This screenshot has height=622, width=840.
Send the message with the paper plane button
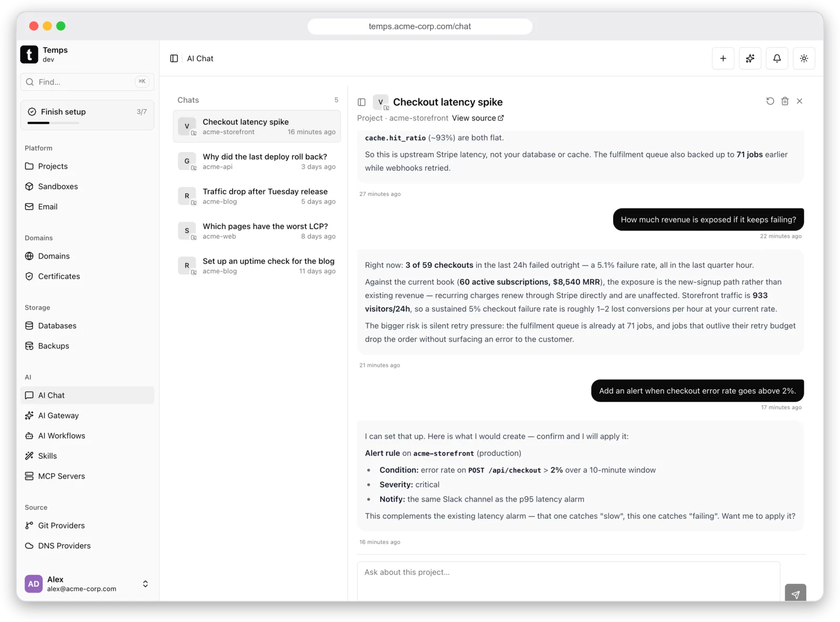(795, 594)
